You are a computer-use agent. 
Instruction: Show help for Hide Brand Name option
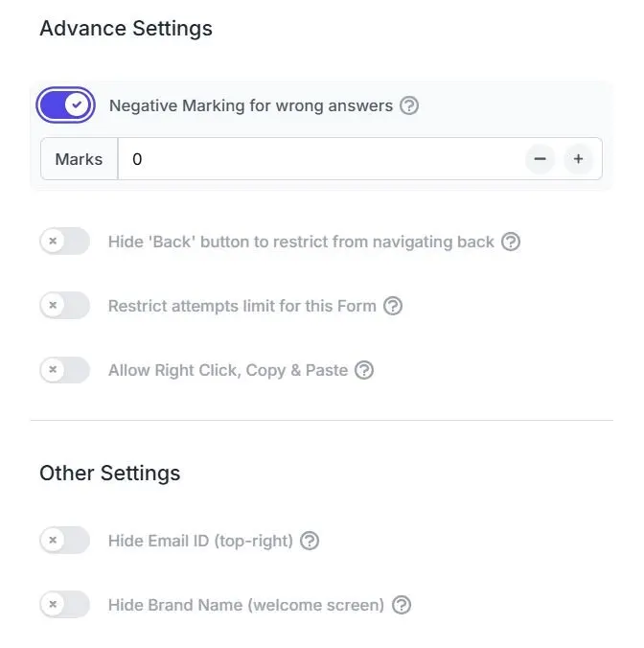point(402,605)
